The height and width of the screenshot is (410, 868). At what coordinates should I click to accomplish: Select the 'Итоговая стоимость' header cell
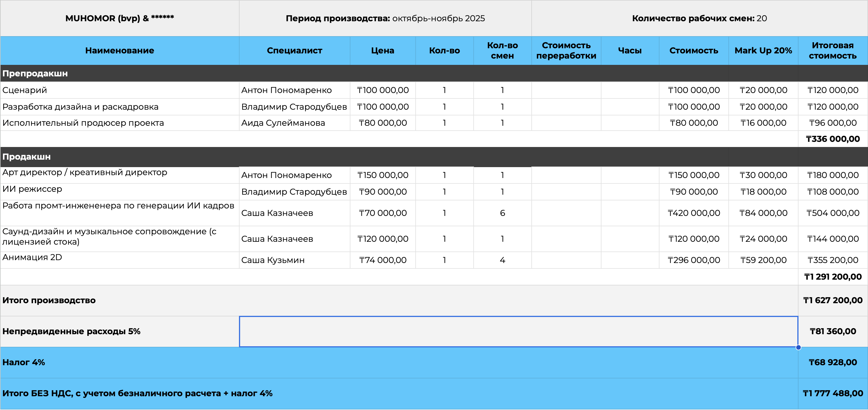832,51
